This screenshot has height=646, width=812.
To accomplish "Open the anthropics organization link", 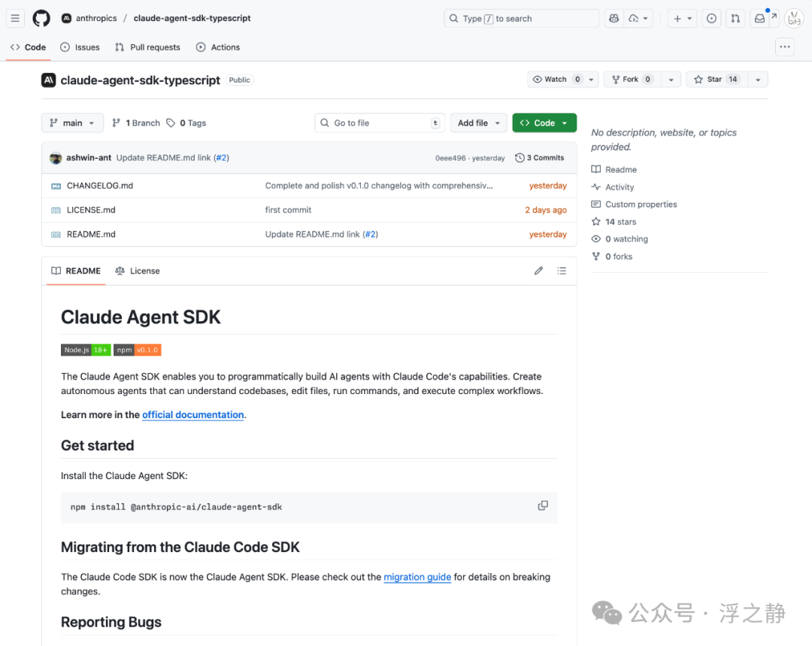I will coord(96,18).
